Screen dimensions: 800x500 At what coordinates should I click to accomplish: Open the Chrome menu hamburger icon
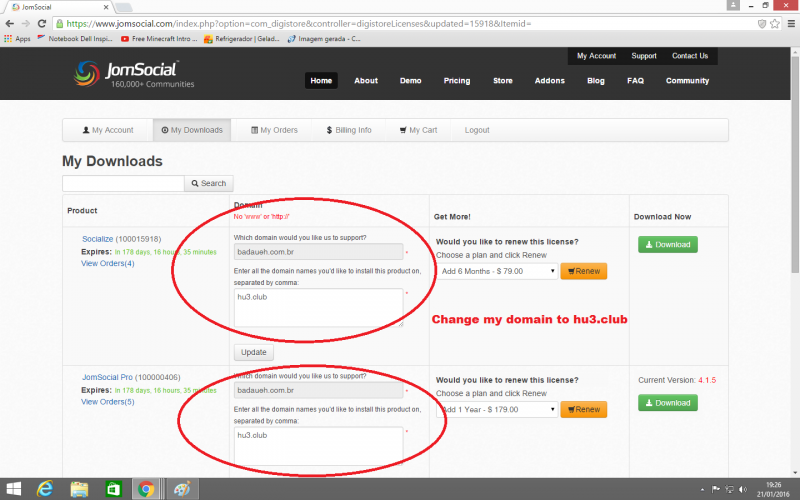pyautogui.click(x=791, y=23)
